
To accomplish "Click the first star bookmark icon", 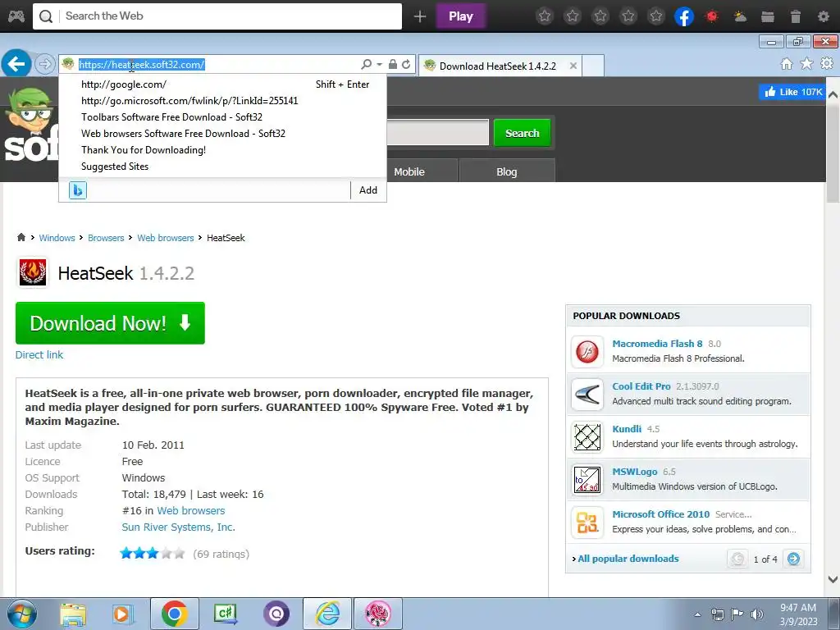I will pyautogui.click(x=545, y=16).
